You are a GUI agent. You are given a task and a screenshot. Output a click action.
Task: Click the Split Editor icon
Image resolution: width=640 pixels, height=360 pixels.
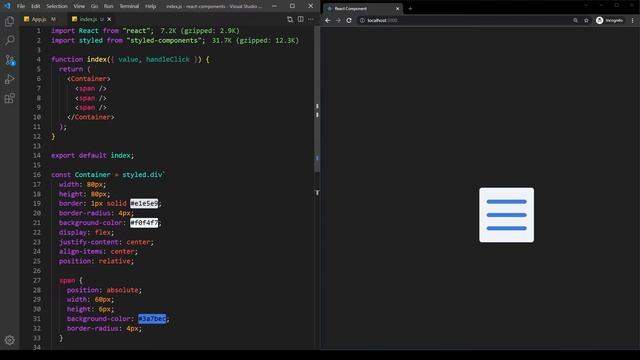(300, 19)
